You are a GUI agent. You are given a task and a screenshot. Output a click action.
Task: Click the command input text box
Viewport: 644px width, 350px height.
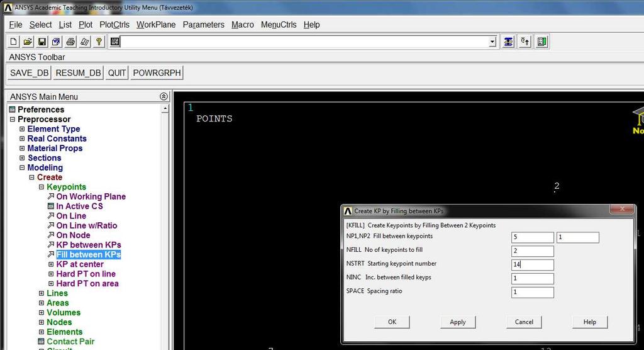click(305, 42)
